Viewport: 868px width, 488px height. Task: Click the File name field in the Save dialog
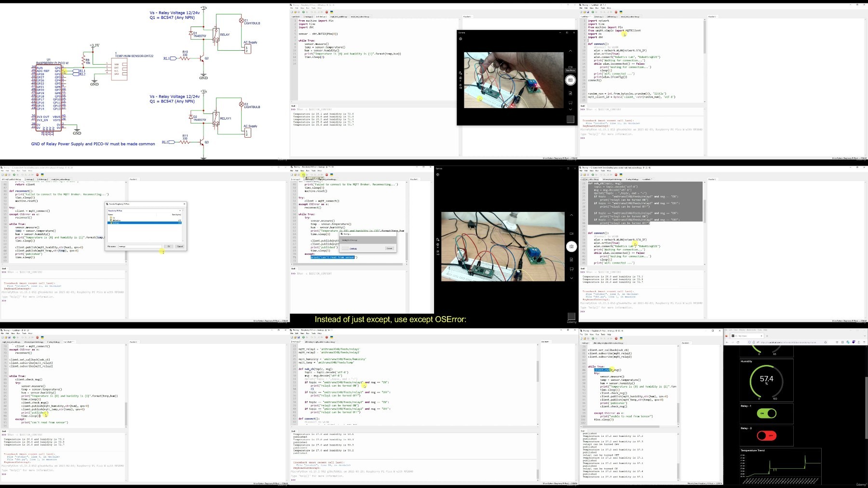tap(140, 246)
